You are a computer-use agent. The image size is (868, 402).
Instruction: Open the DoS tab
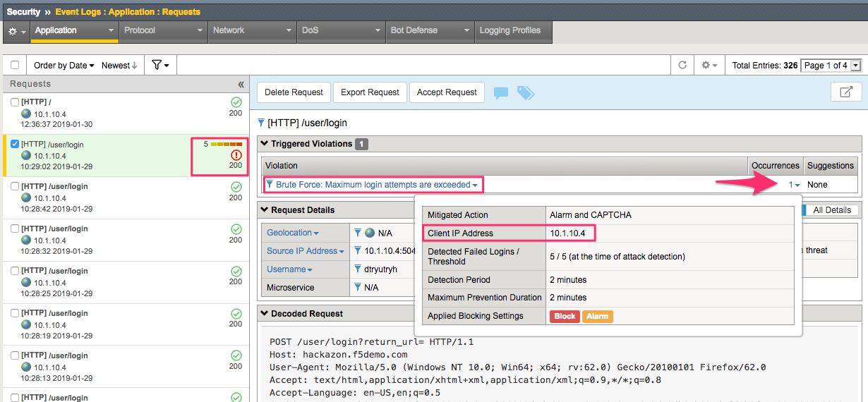(x=341, y=31)
